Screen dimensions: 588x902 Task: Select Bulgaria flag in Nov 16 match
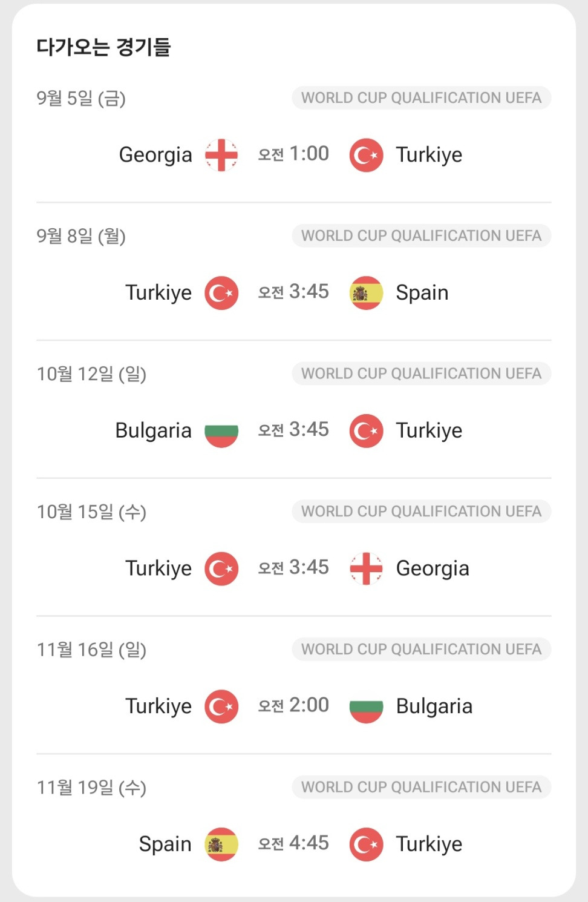[366, 707]
